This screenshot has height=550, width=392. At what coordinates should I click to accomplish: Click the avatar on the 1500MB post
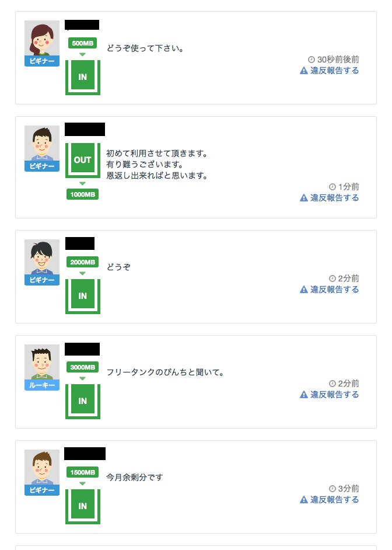(x=42, y=468)
